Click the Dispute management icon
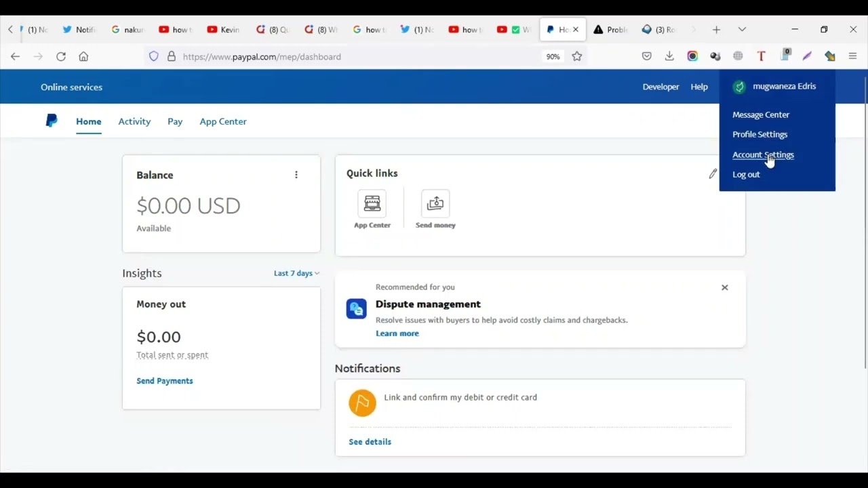868x488 pixels. coord(357,308)
